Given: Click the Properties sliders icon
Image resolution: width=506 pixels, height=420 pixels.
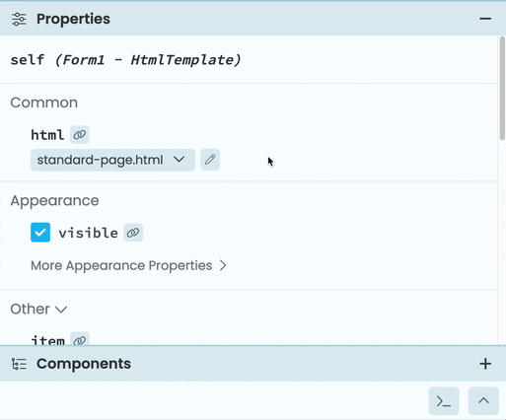Looking at the screenshot, I should [19, 19].
